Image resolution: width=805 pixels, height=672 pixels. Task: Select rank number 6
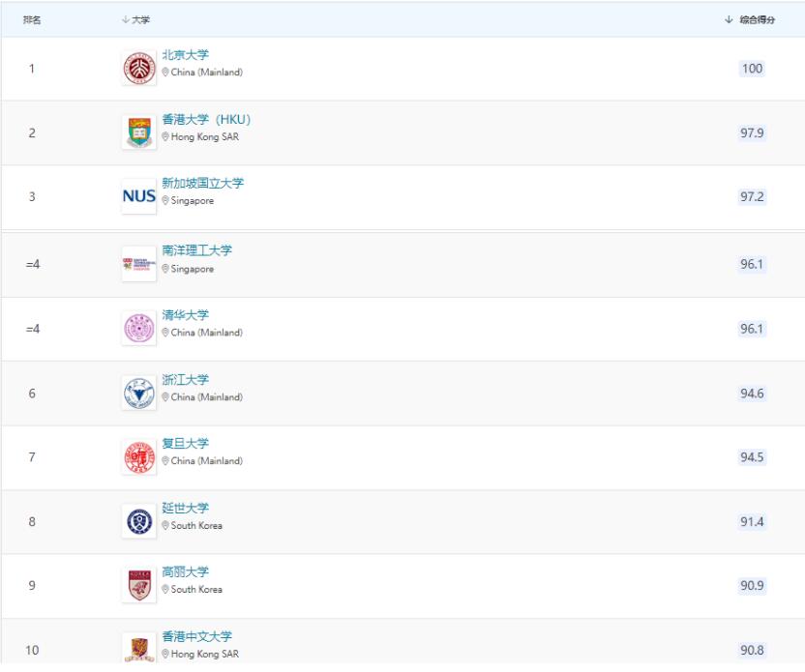coord(32,394)
